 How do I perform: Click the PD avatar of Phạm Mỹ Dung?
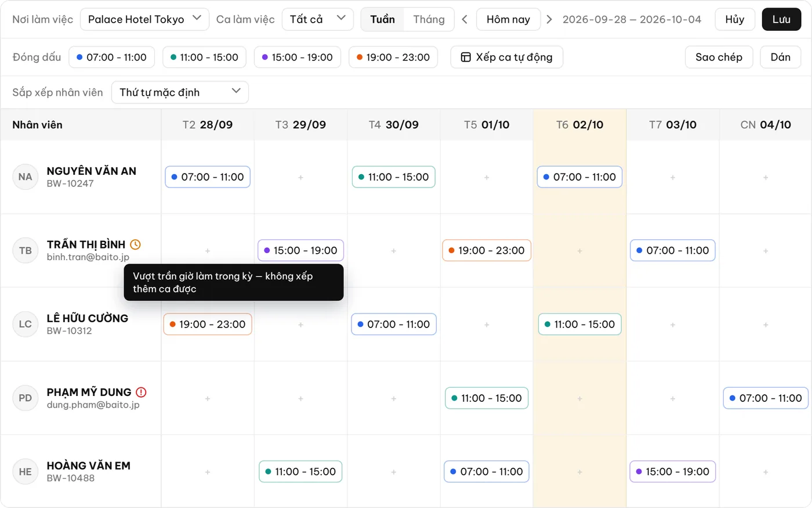click(x=25, y=398)
